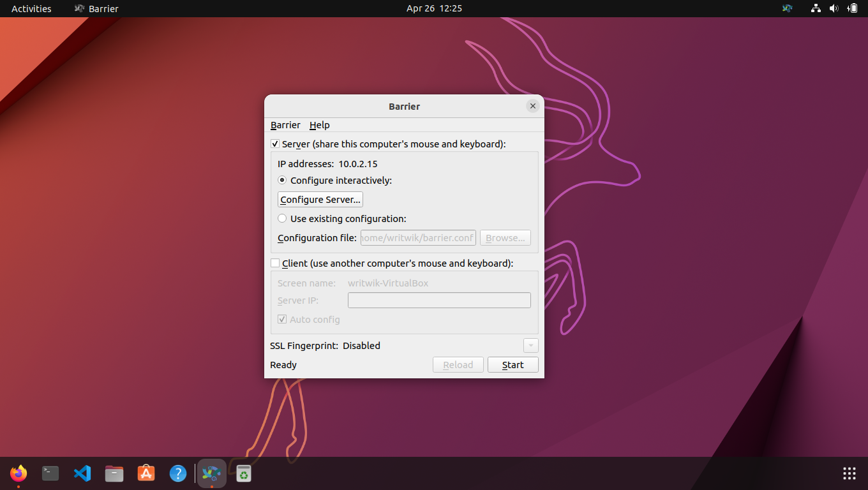This screenshot has width=868, height=490.
Task: Open the Files manager in dock
Action: pos(114,473)
